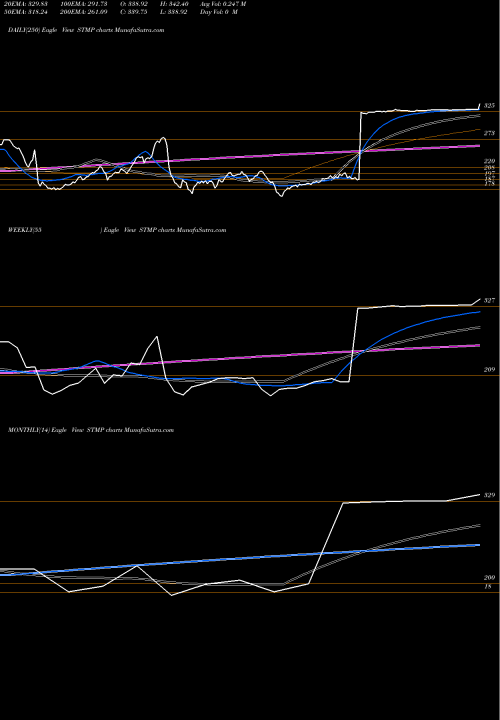The width and height of the screenshot is (500, 720).
Task: Click the 50EMA value readout
Action: coord(28,12)
